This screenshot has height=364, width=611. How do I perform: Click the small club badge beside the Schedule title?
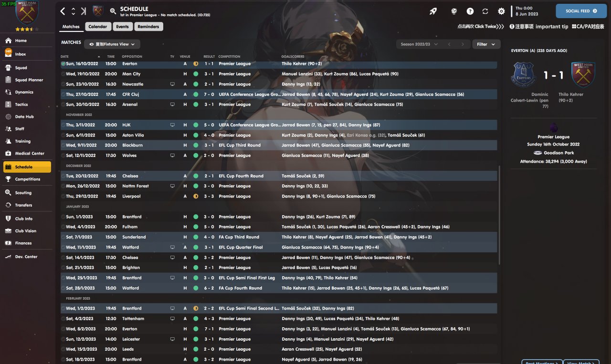[98, 11]
